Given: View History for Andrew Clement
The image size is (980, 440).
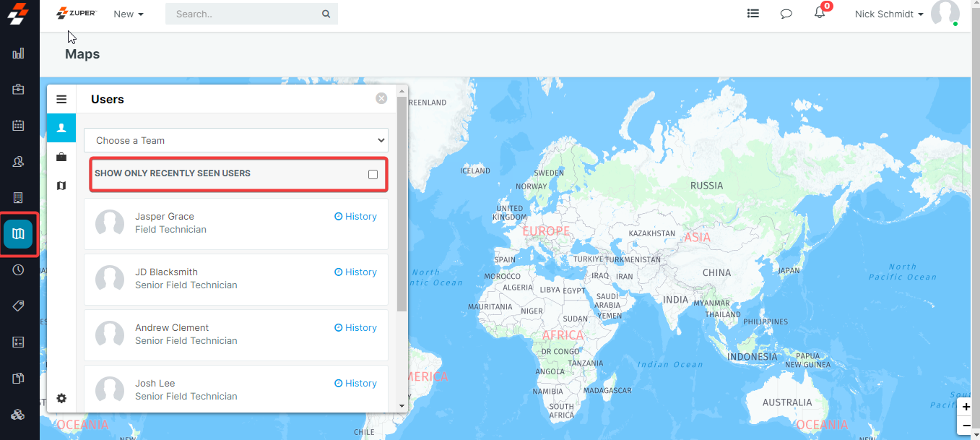Looking at the screenshot, I should coord(356,327).
